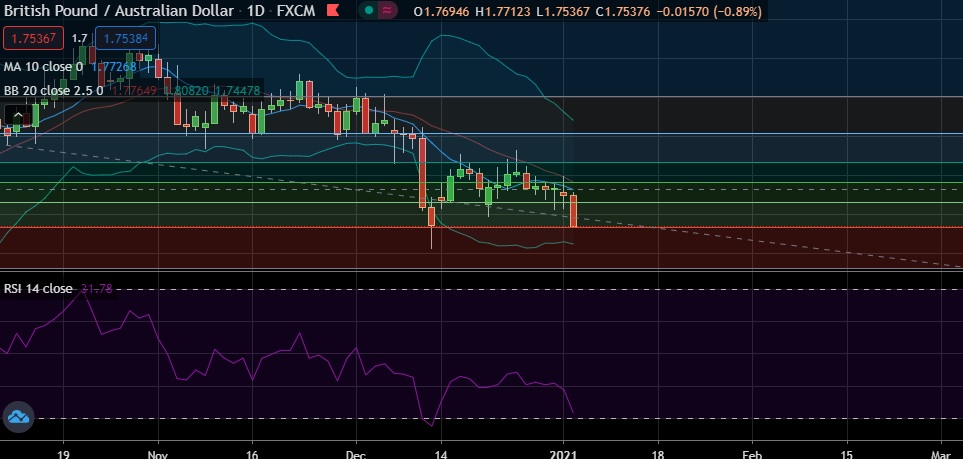The image size is (963, 459).
Task: Click the MA value 1.77268
Action: [115, 66]
